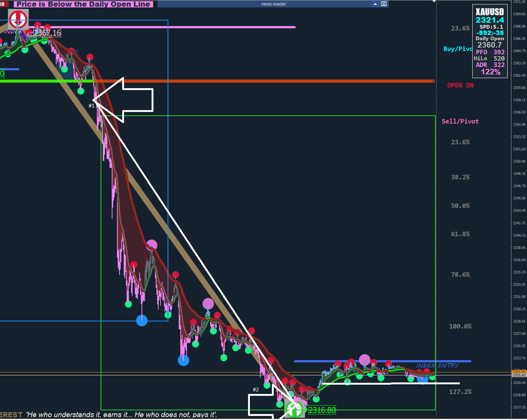Image resolution: width=527 pixels, height=420 pixels.
Task: Click the Daily Open label
Action: tap(490, 38)
